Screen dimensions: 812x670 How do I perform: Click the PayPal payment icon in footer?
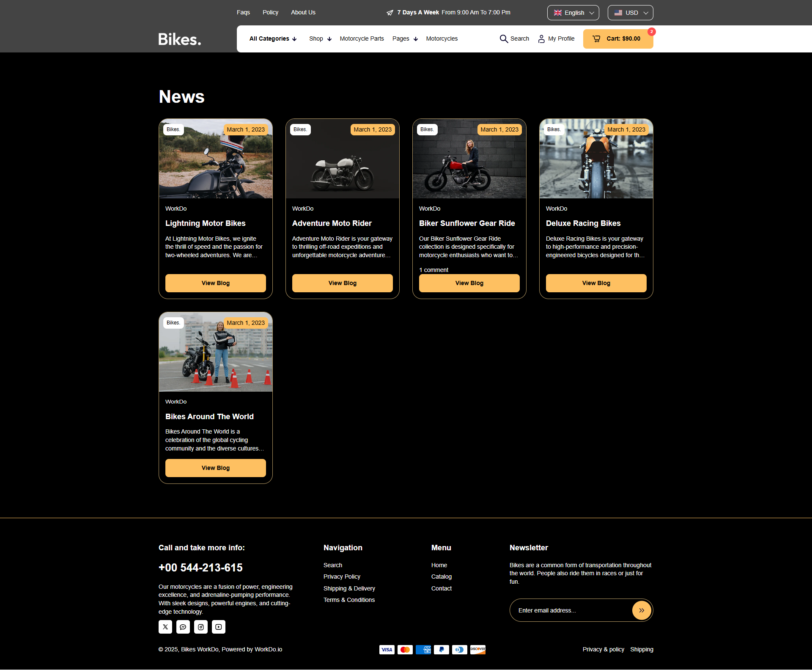pos(442,650)
